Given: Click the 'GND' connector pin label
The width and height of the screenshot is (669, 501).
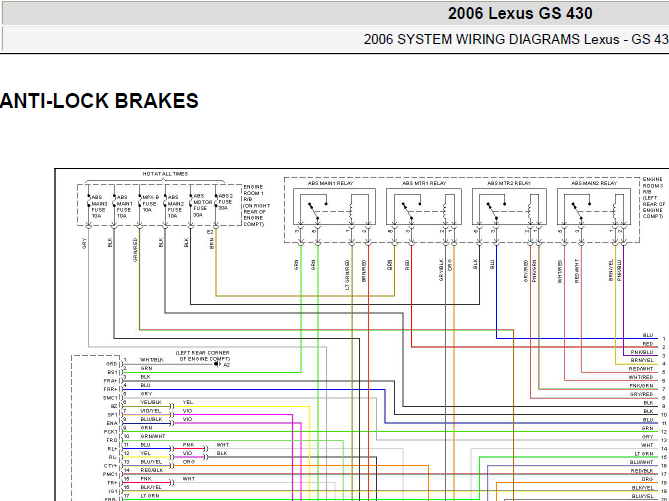Looking at the screenshot, I should pyautogui.click(x=111, y=364).
